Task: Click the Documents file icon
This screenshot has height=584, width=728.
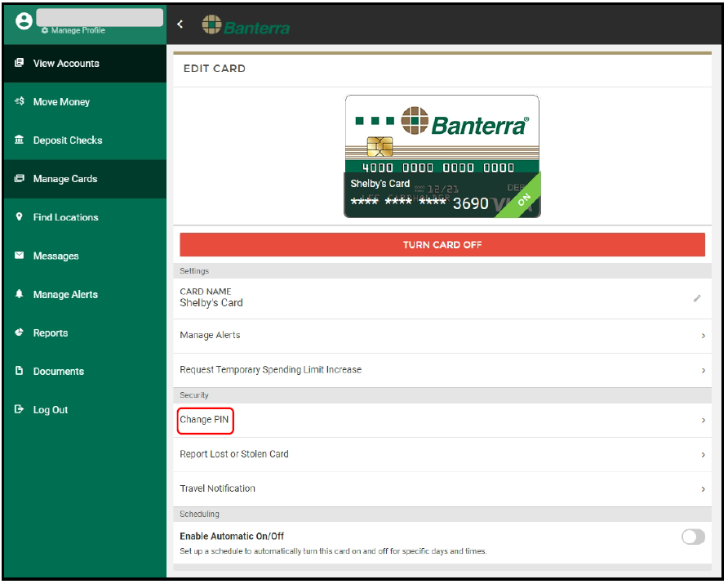Action: tap(20, 372)
